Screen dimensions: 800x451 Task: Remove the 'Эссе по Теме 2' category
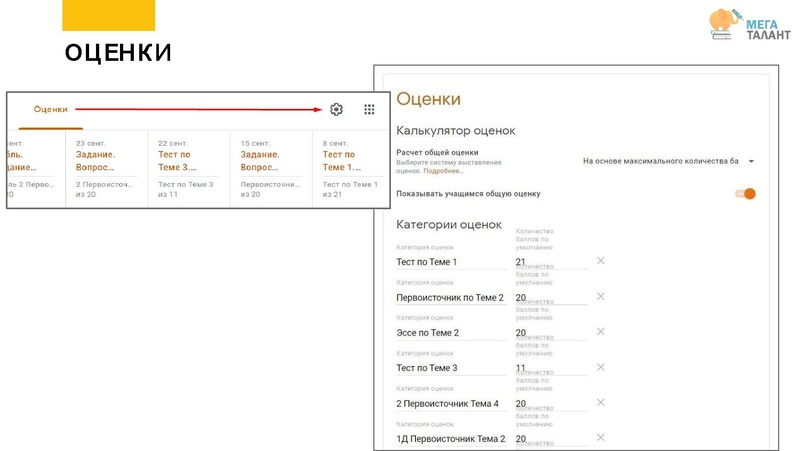600,332
